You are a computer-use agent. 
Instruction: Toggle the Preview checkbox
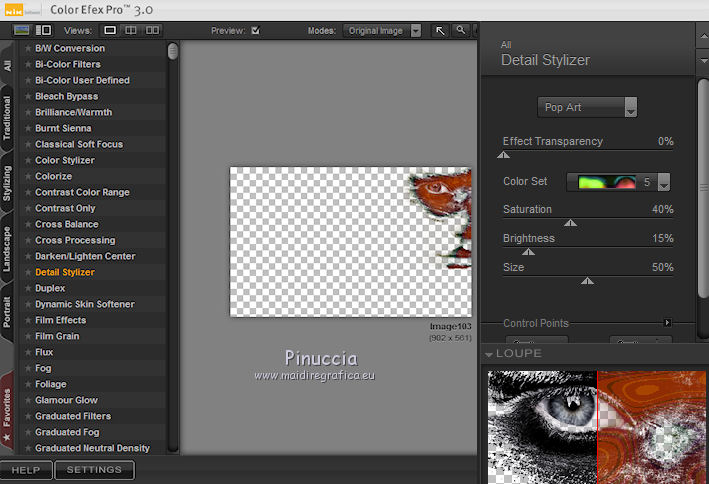[x=255, y=30]
